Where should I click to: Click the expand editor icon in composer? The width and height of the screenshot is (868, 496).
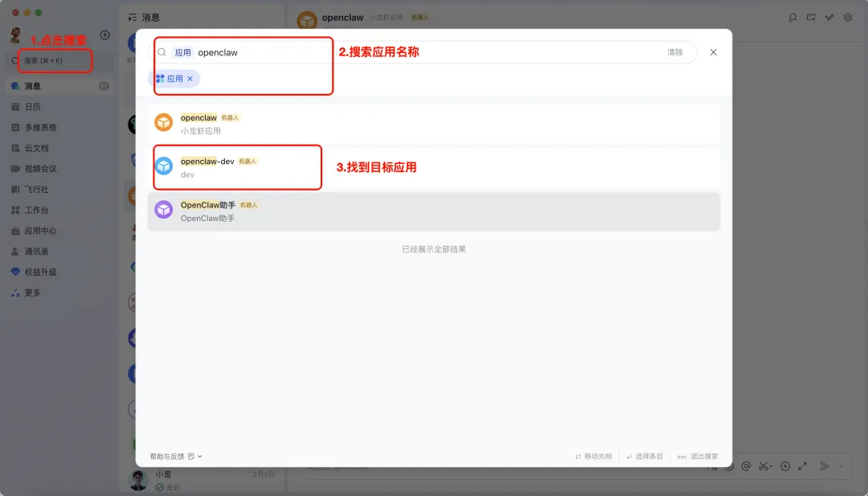(x=803, y=466)
